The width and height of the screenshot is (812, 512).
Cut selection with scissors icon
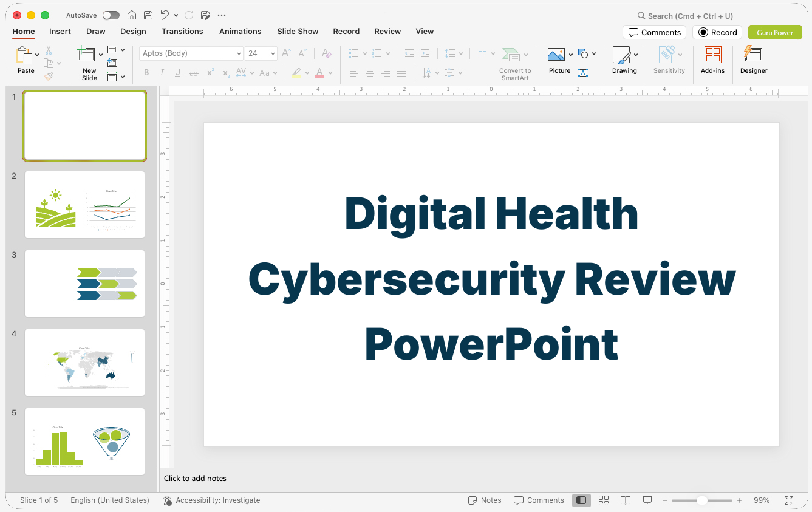point(49,50)
